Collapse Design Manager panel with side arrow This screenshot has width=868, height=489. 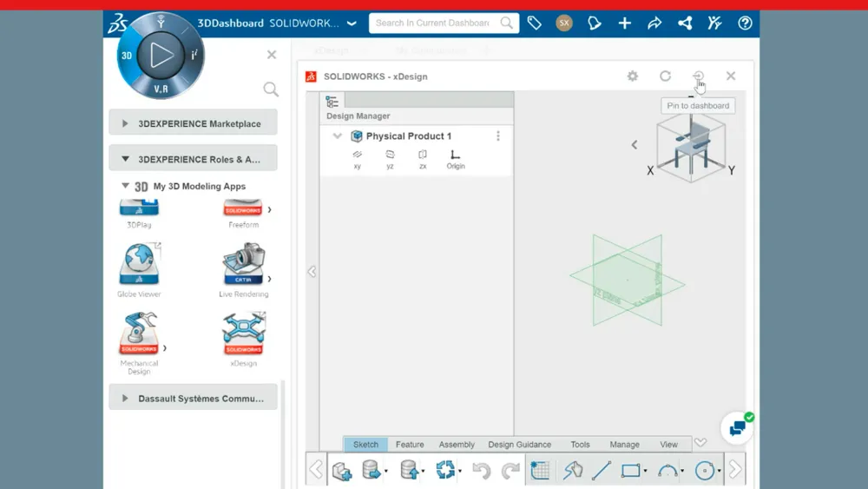pyautogui.click(x=312, y=271)
